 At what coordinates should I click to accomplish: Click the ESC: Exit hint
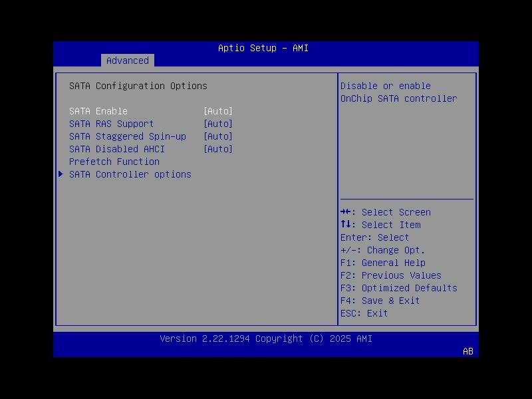pos(364,313)
